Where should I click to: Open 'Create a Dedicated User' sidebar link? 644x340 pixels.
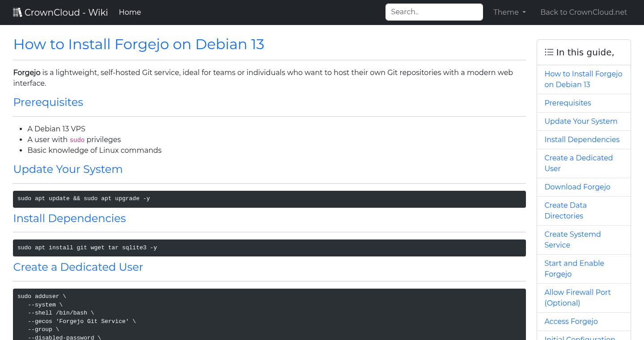[x=578, y=163]
